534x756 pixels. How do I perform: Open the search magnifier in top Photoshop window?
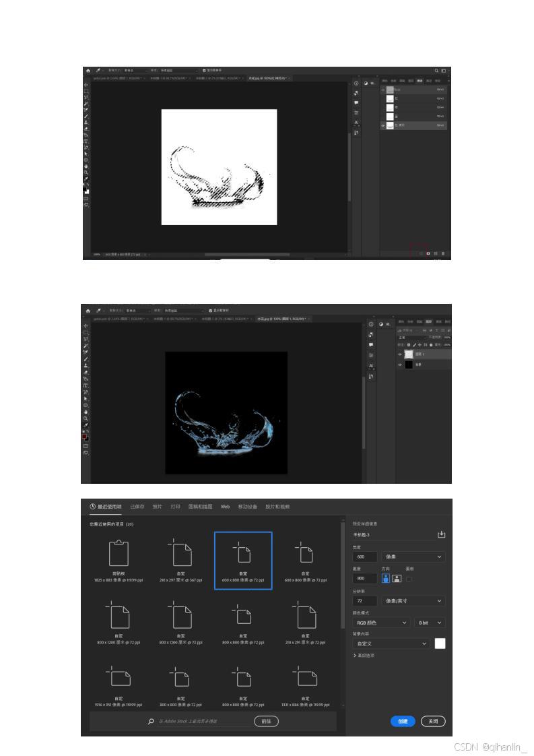[436, 71]
